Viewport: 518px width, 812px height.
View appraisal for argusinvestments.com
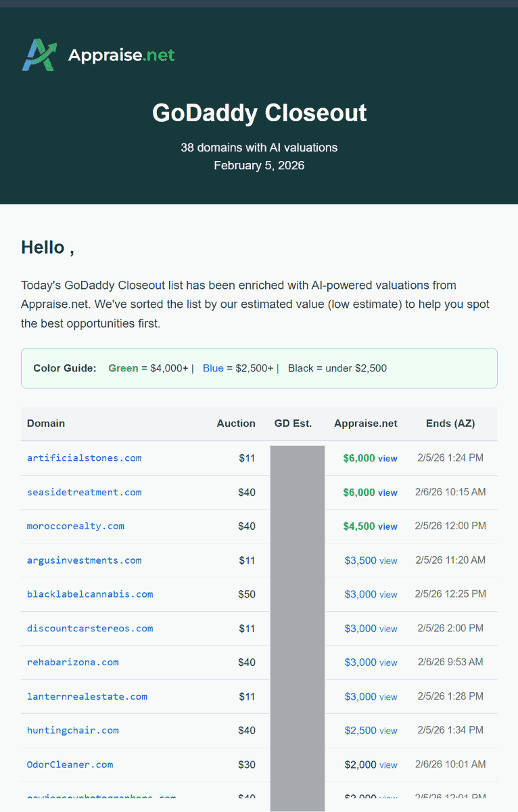click(x=388, y=561)
